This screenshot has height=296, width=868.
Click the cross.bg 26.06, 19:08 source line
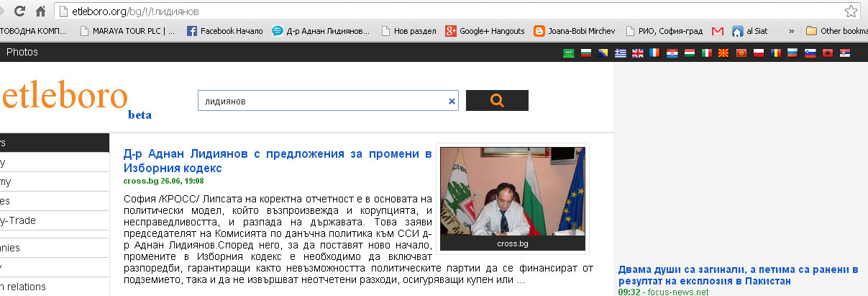pos(163,181)
